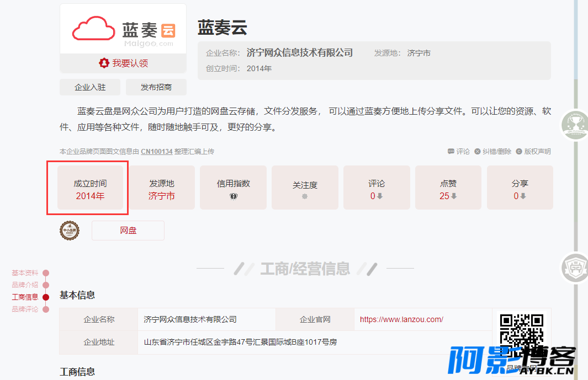Jump to 基本资料 in the side navigation
The image size is (588, 380).
(25, 273)
